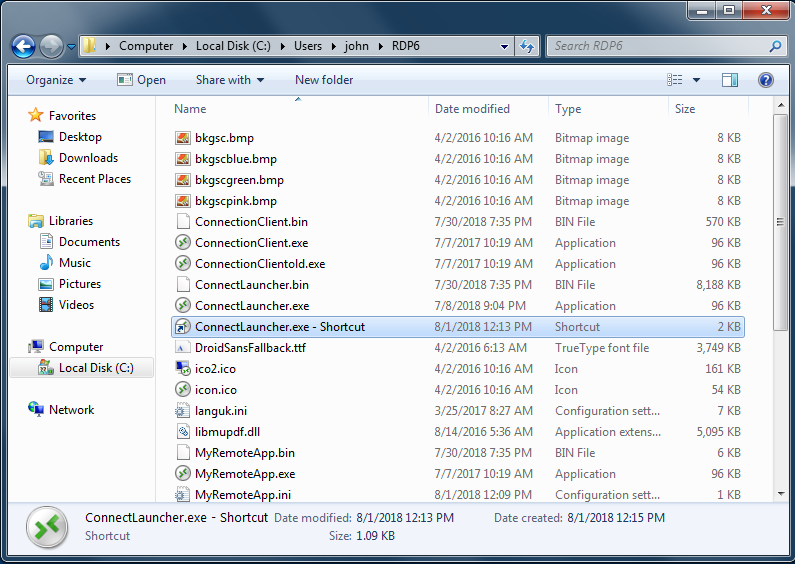
Task: Click the Open toolbar button
Action: coord(141,80)
